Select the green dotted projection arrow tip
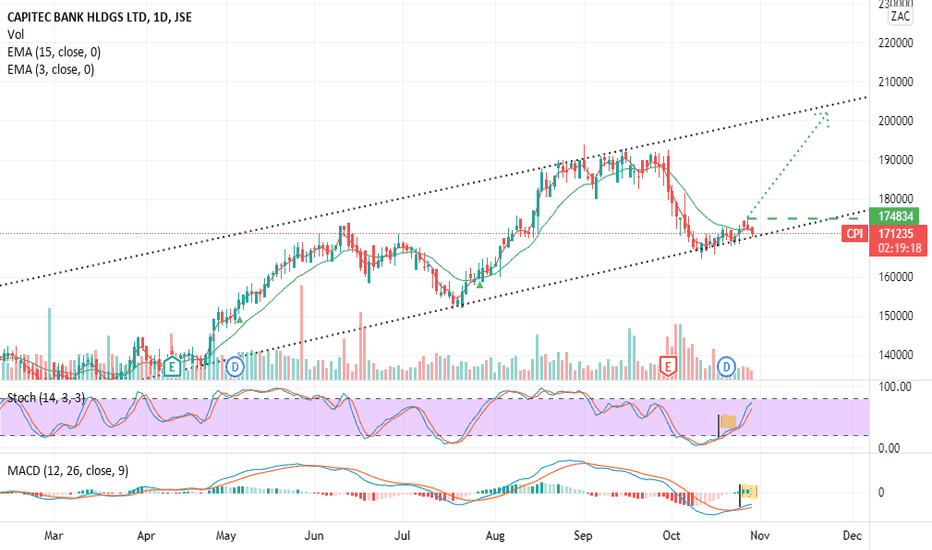The height and width of the screenshot is (550, 932). click(x=824, y=117)
